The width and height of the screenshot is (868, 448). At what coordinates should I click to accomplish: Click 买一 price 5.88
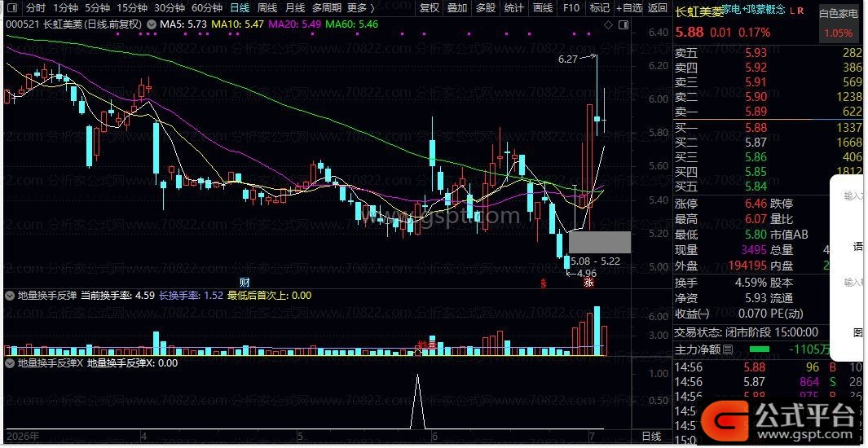point(756,129)
